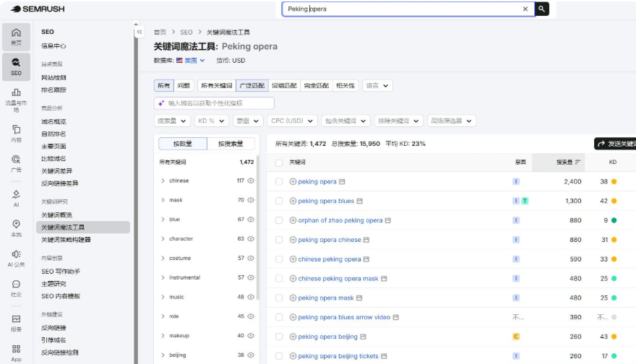The image size is (636, 364).
Task: Check the box for peking opera blues row
Action: (279, 201)
